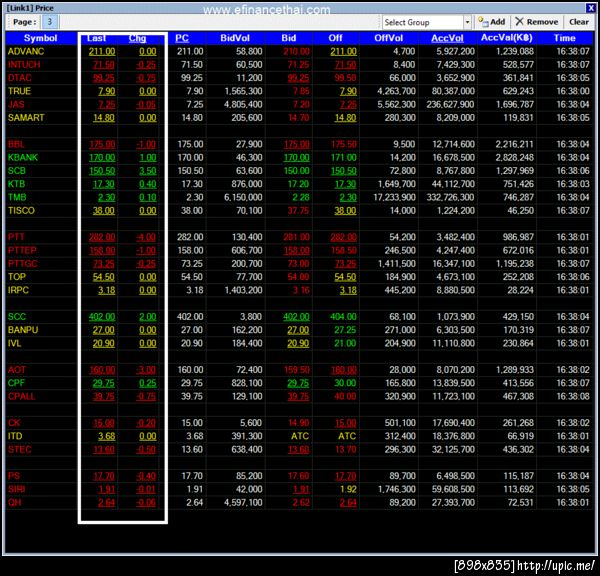Viewport: 600px width, 576px height.
Task: Select the BBL symbol
Action: [16, 144]
